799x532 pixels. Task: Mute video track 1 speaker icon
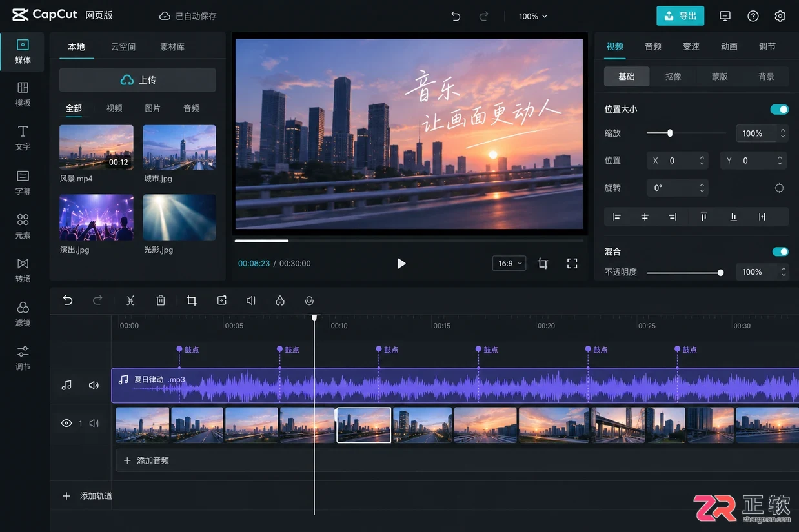tap(94, 423)
